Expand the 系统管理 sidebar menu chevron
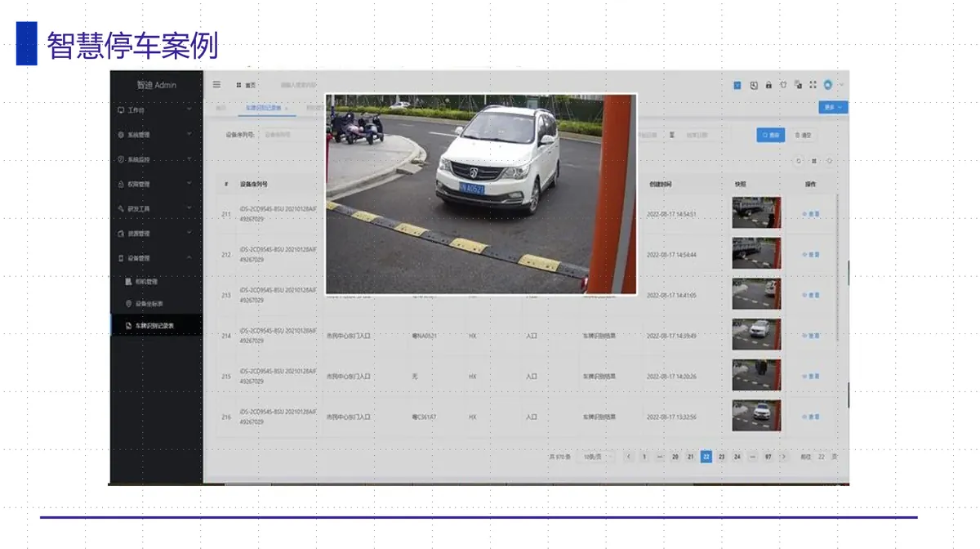This screenshot has width=980, height=549. [x=189, y=134]
